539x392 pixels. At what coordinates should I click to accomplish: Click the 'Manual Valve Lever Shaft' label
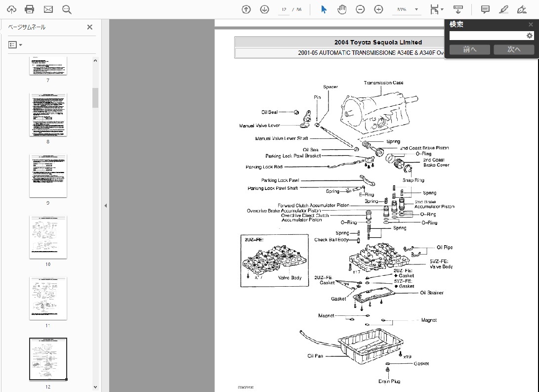282,138
